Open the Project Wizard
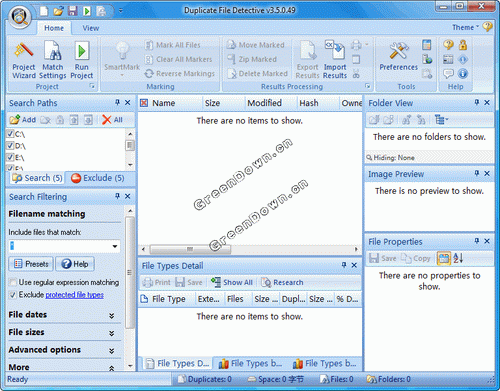Image resolution: width=500 pixels, height=391 pixels. [24, 61]
